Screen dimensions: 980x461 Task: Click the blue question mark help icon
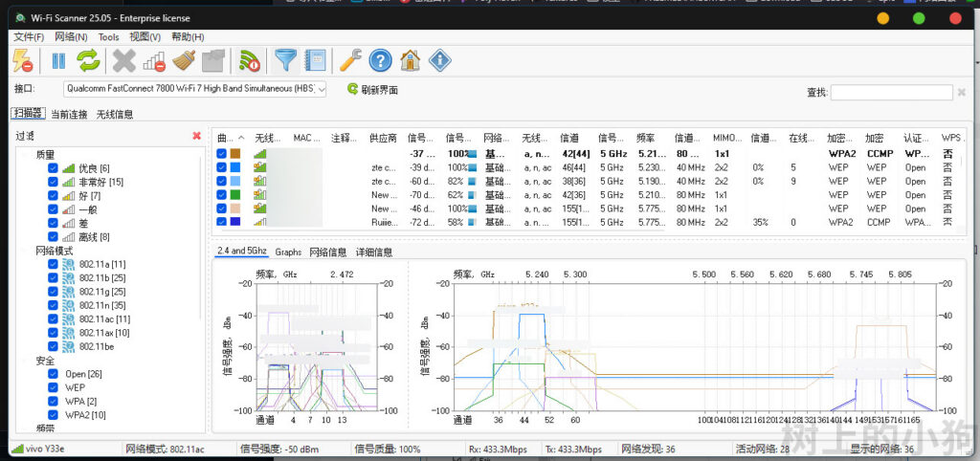(380, 61)
